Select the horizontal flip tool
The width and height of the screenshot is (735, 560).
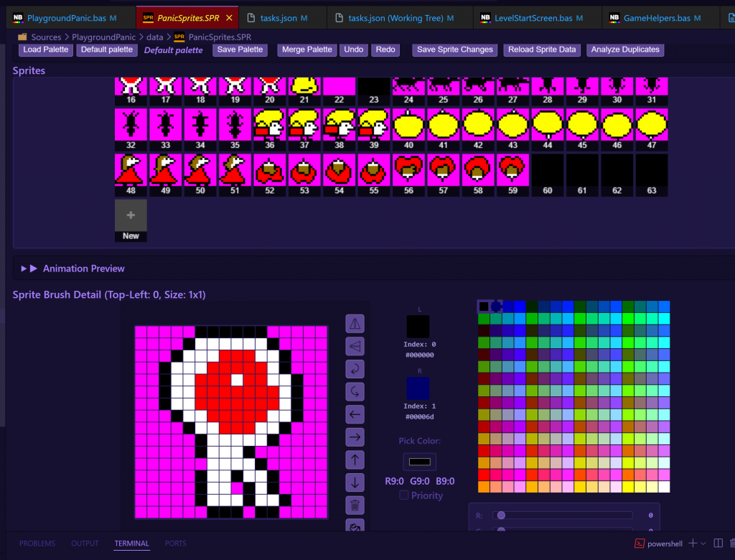(355, 323)
